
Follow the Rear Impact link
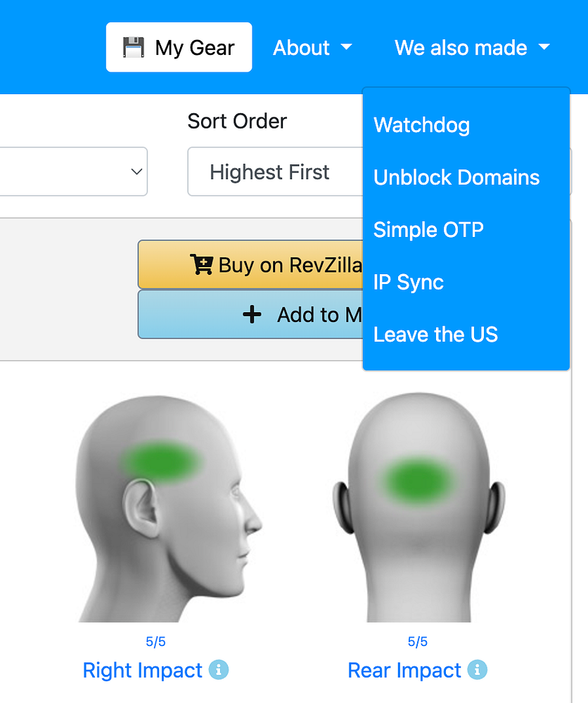point(404,670)
